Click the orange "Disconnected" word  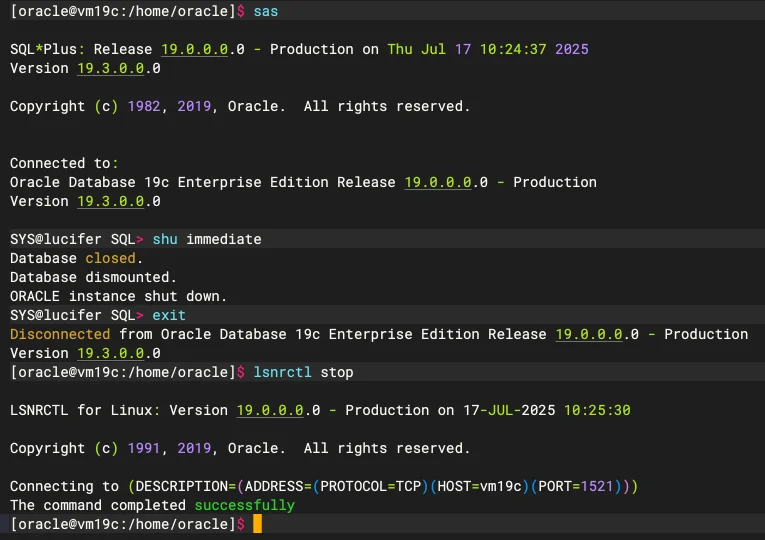60,334
